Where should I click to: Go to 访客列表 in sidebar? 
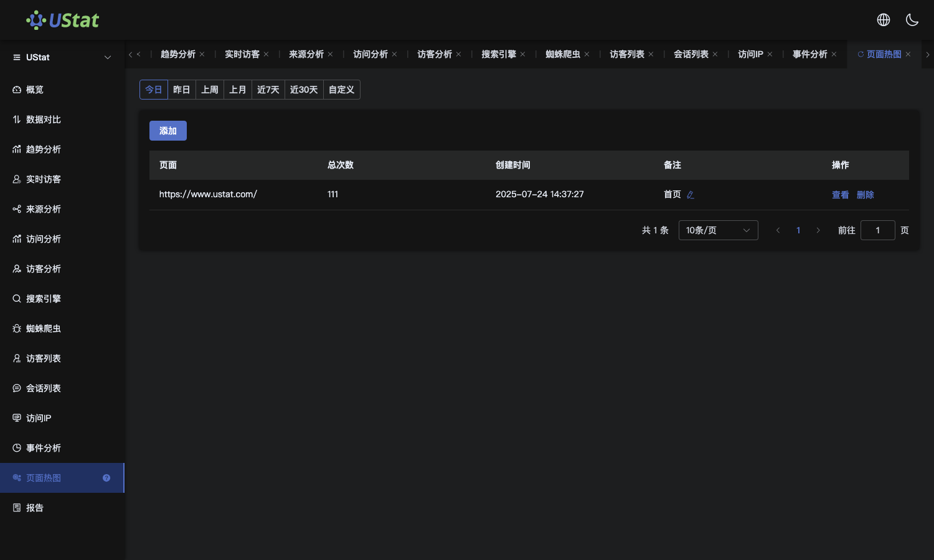tap(62, 358)
